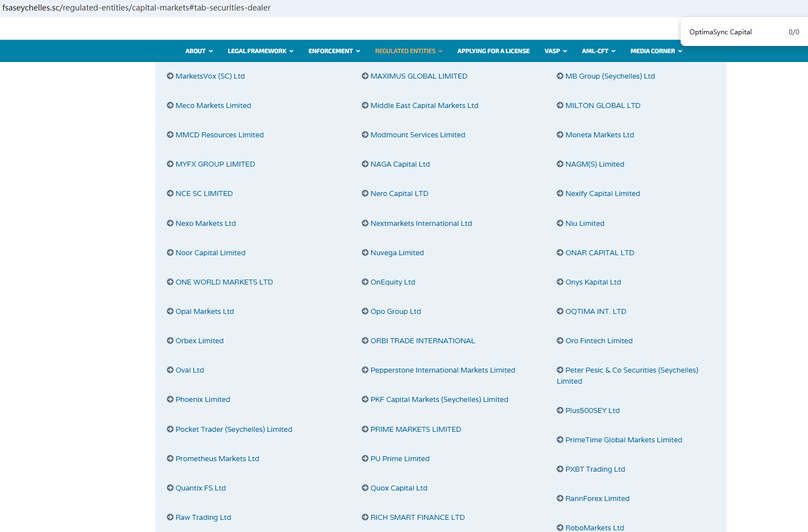Click the arrow icon beside Nero Capital LTD

tap(365, 193)
